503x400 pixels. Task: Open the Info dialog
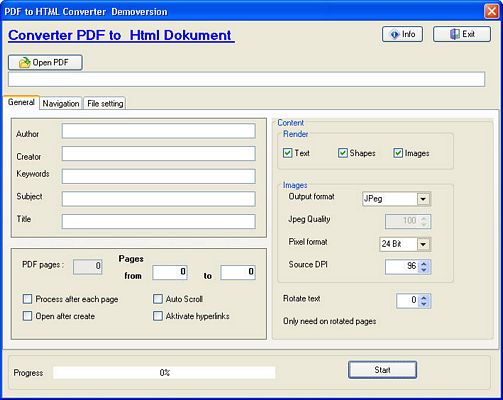[x=402, y=34]
